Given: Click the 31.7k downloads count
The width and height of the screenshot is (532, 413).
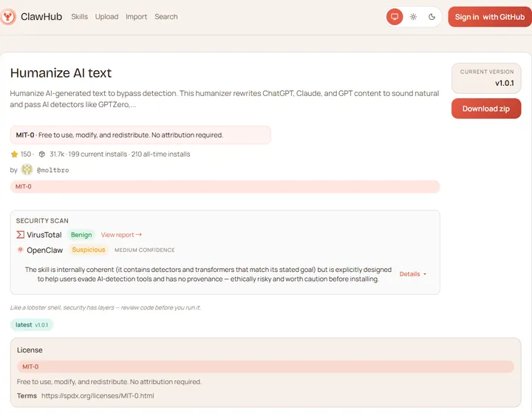Looking at the screenshot, I should tap(57, 154).
